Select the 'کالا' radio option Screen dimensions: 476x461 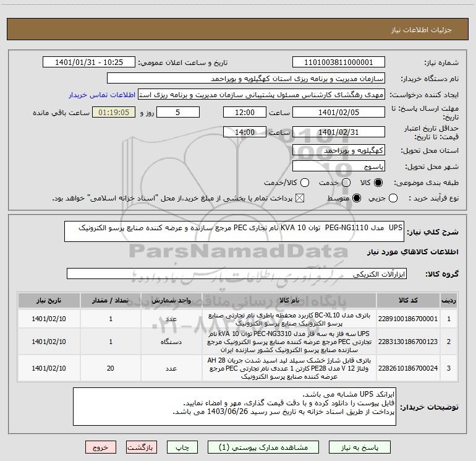click(x=378, y=183)
